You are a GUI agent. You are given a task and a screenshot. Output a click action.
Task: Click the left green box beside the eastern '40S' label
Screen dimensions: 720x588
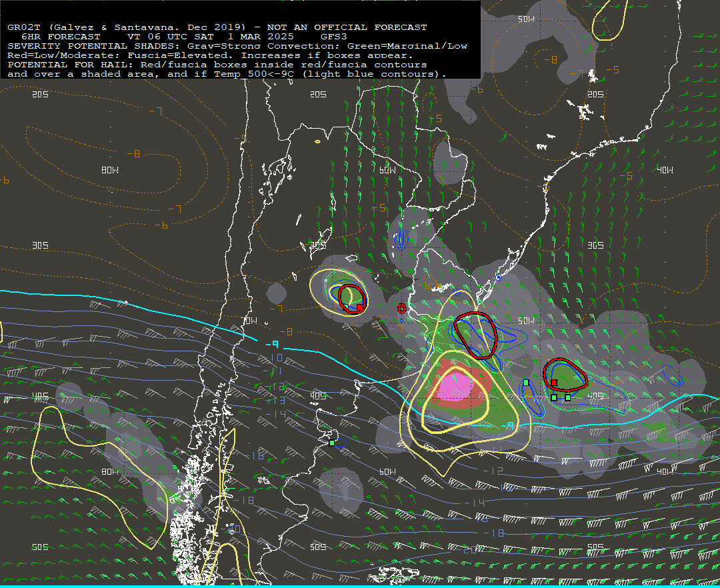click(x=554, y=397)
